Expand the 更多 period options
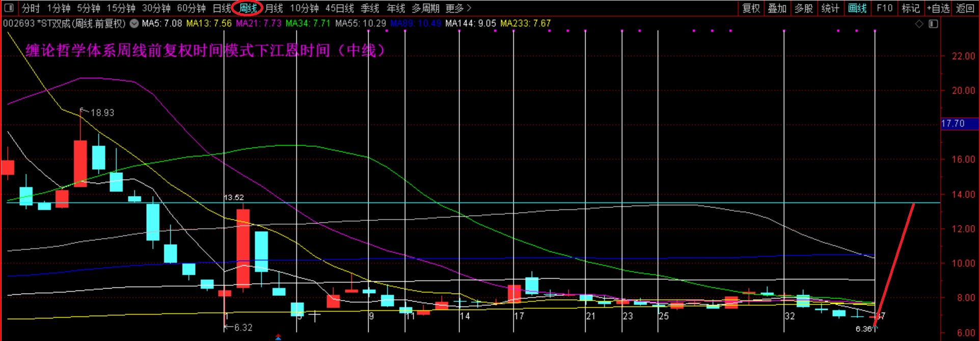 pyautogui.click(x=458, y=8)
